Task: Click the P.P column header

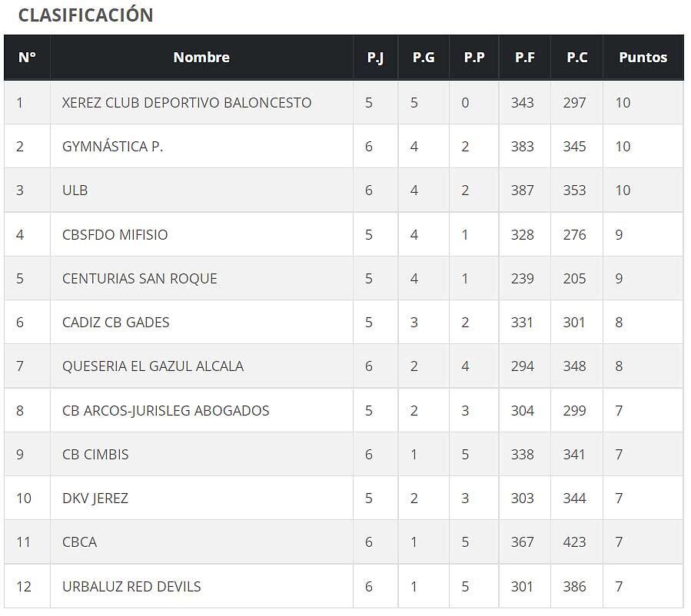Action: 474,58
